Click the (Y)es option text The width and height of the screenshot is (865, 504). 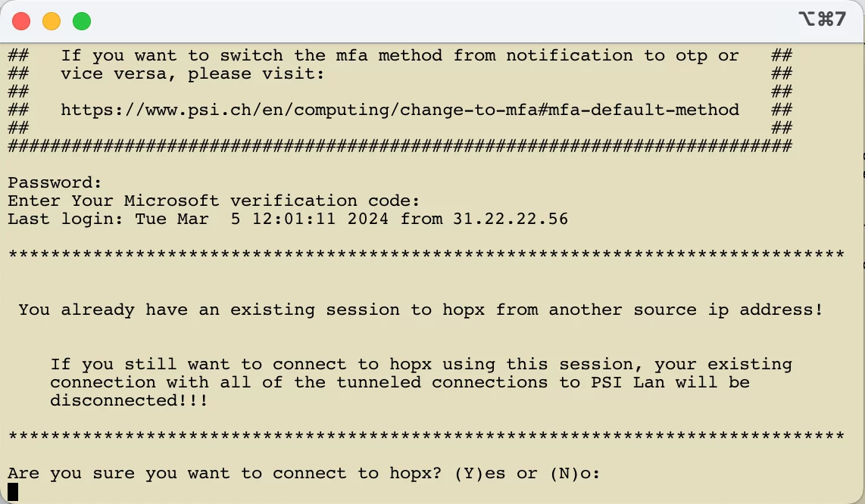pos(479,473)
